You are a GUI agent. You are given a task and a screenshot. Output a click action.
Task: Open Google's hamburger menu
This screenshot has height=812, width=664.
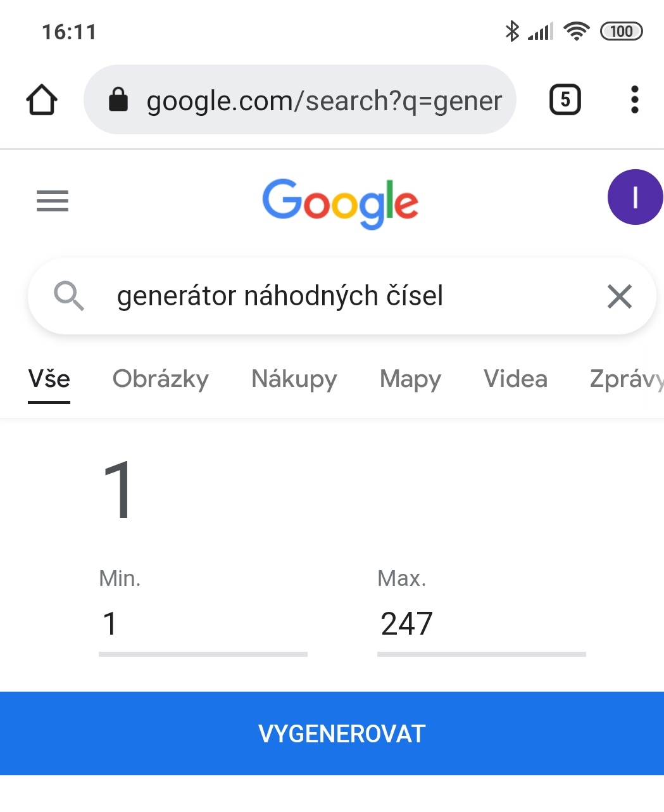(x=53, y=201)
